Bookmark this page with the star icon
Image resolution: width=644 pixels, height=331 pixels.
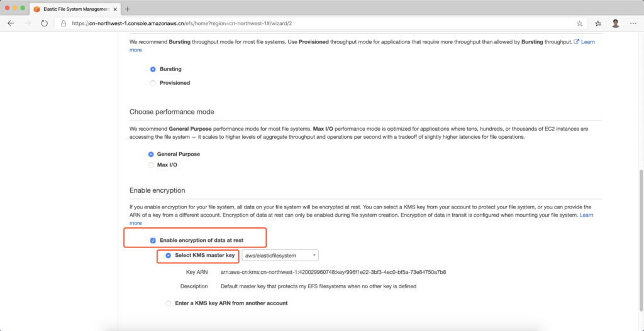[579, 23]
